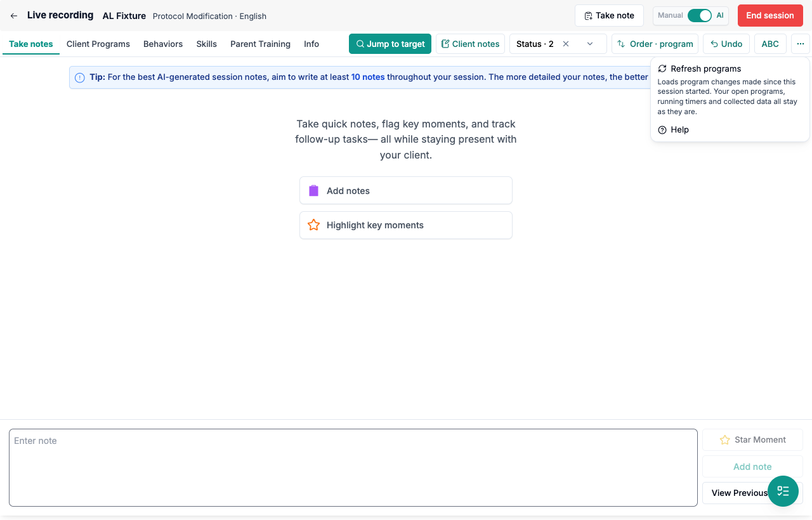
Task: Expand the Status dropdown chevron
Action: coord(590,44)
